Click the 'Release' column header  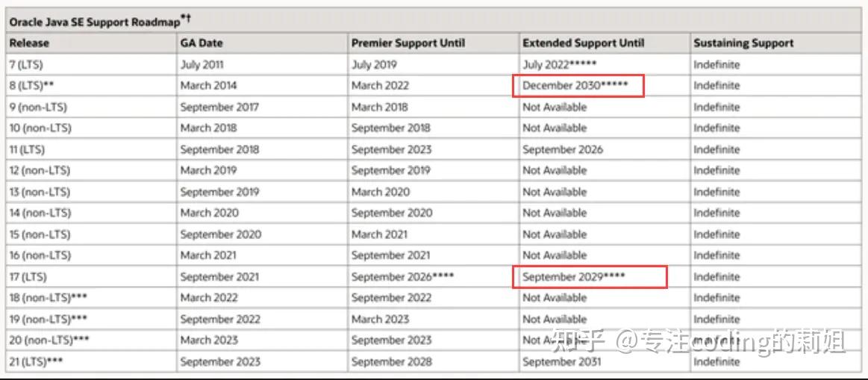pos(29,43)
